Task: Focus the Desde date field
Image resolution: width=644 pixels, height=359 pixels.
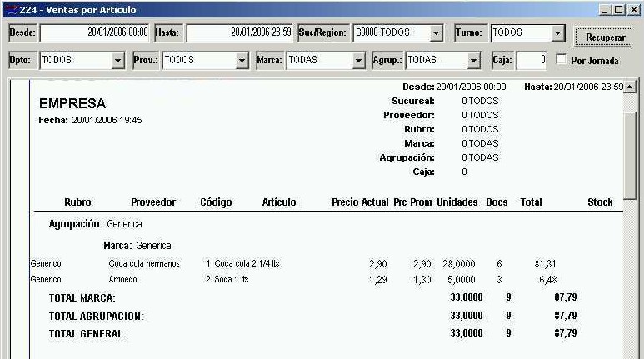Action: click(x=95, y=33)
